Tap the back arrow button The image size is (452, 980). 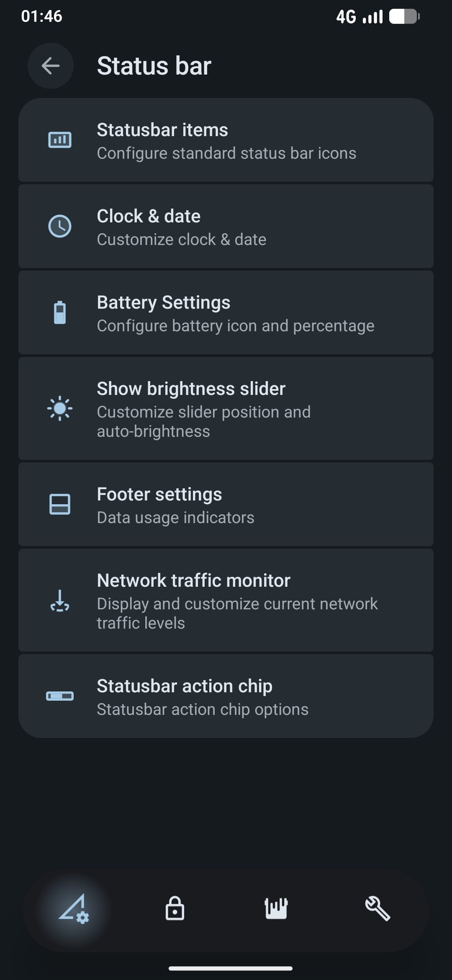click(51, 66)
